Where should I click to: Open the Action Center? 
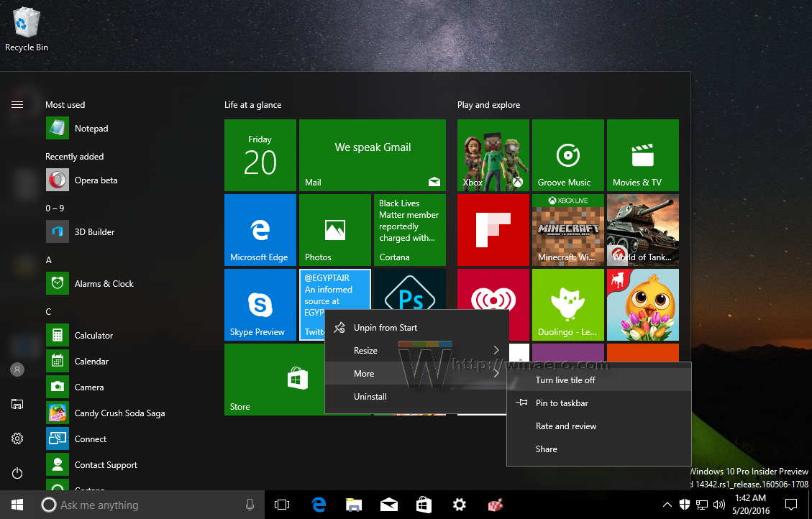790,505
